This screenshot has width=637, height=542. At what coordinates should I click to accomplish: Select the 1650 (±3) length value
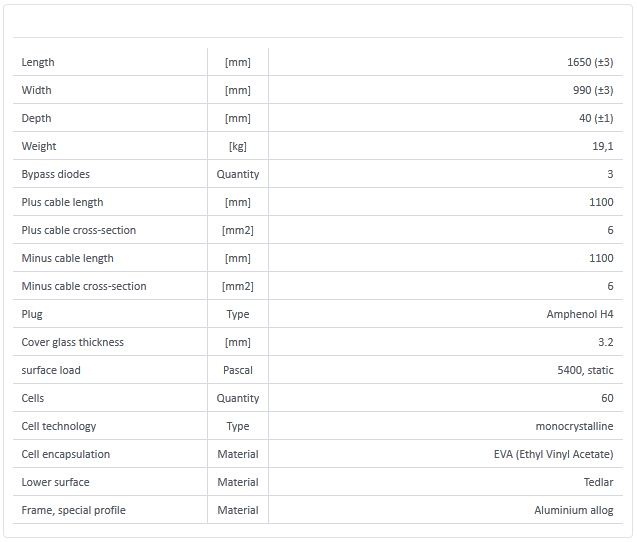589,62
